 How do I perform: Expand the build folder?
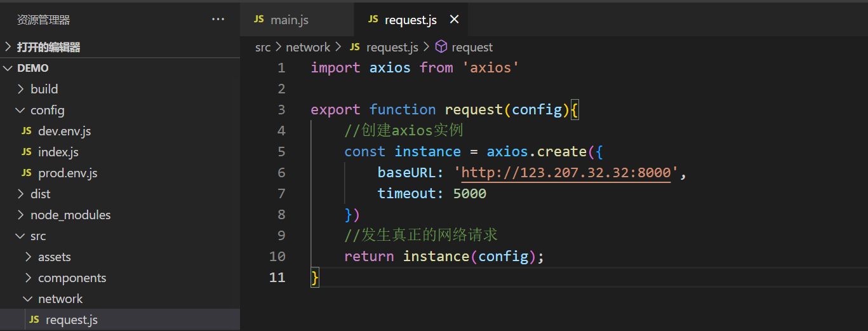point(21,89)
